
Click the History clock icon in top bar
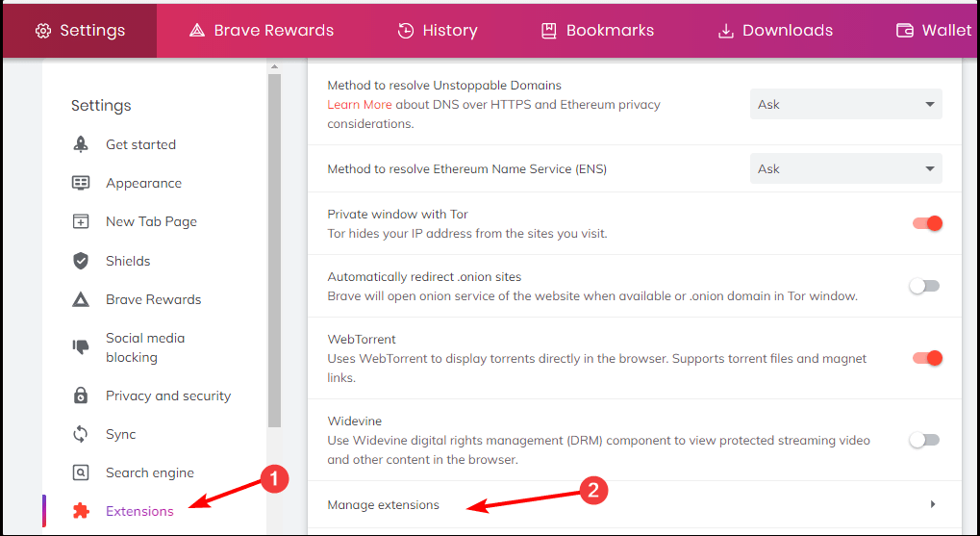tap(406, 31)
